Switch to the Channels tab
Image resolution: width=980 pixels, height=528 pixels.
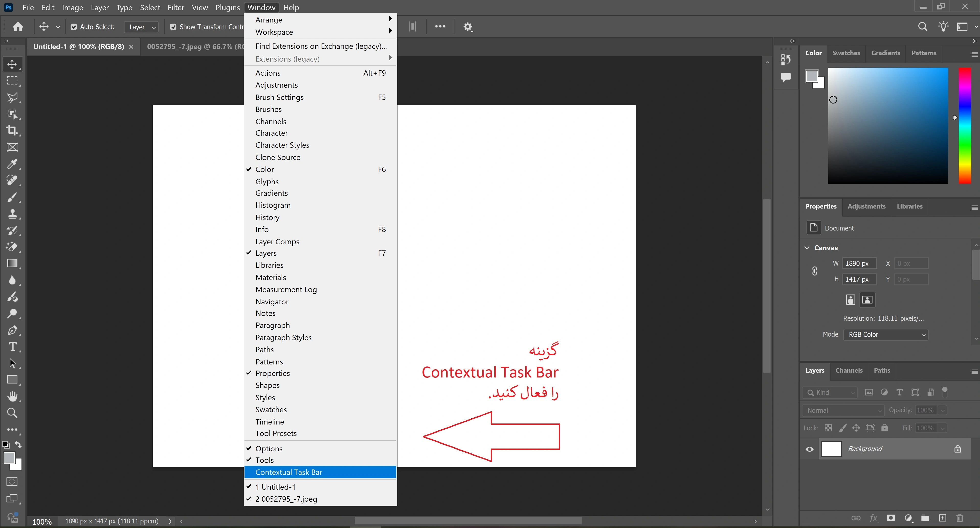[x=849, y=370]
